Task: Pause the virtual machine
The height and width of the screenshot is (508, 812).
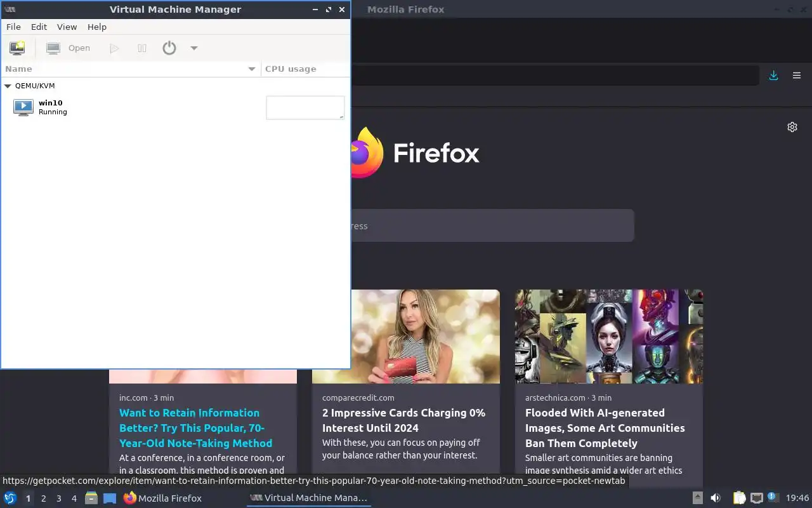Action: click(x=142, y=48)
